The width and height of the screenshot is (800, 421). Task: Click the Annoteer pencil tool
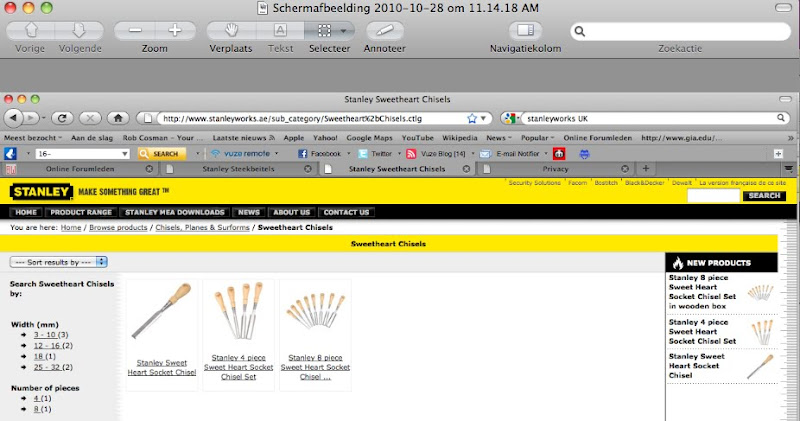click(385, 31)
